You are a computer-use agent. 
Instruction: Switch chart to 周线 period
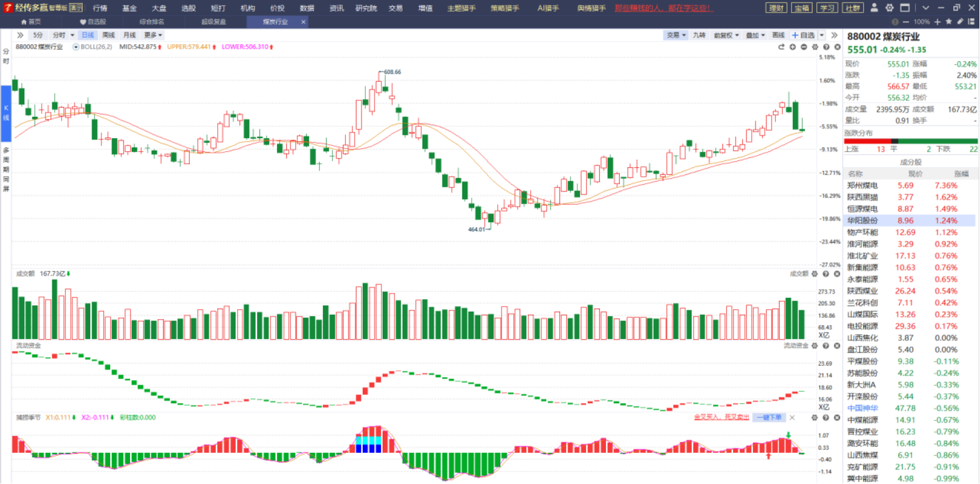click(x=108, y=35)
